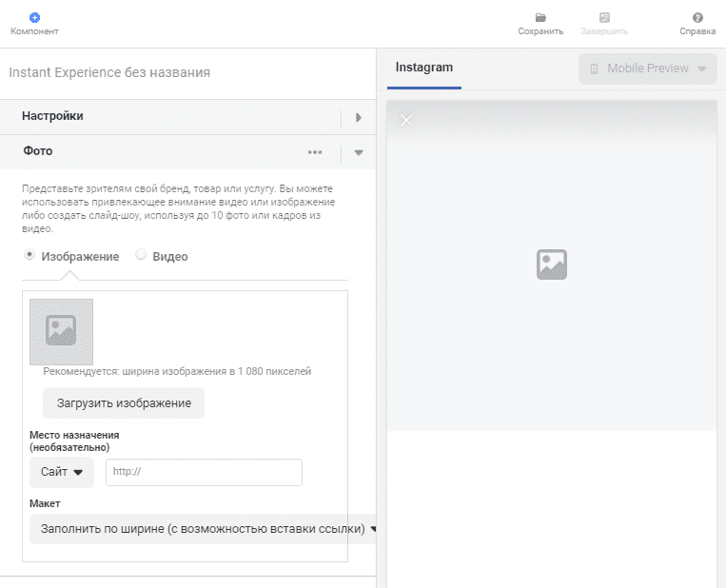This screenshot has width=726, height=588.
Task: Open the three-dots menu in the Фото section
Action: pos(315,152)
